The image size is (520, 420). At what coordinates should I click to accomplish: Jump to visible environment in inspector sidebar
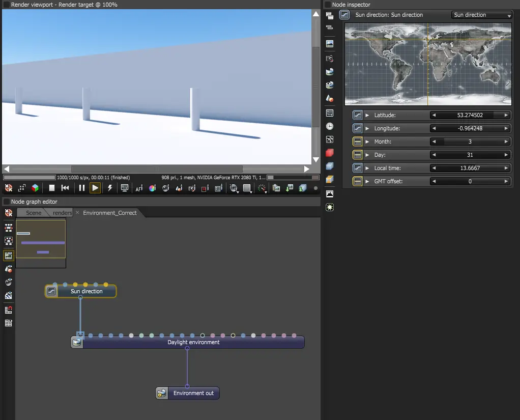tap(330, 85)
